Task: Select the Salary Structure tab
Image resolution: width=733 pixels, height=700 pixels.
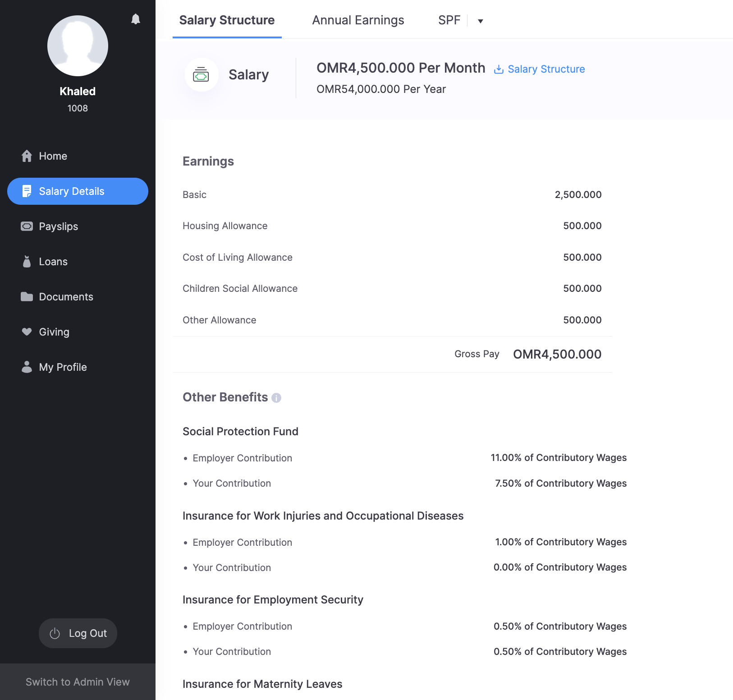Action: pyautogui.click(x=227, y=20)
